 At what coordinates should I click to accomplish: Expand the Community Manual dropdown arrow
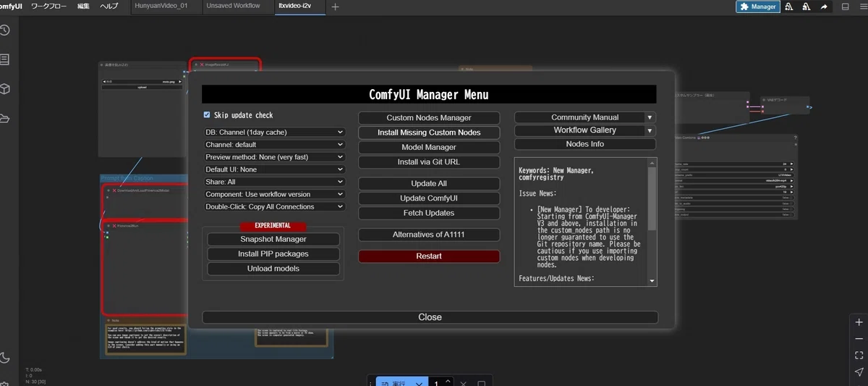point(650,117)
